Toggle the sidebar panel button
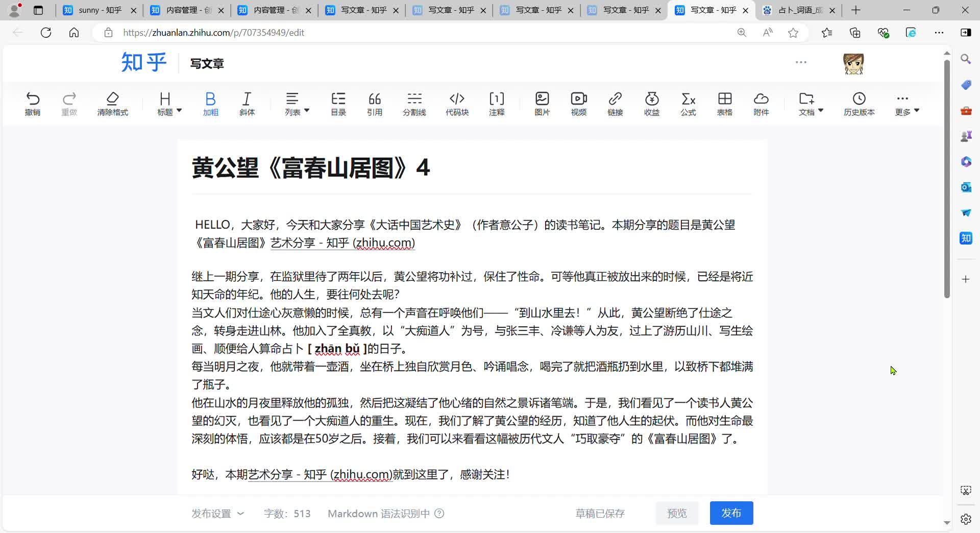This screenshot has height=533, width=980. click(966, 33)
